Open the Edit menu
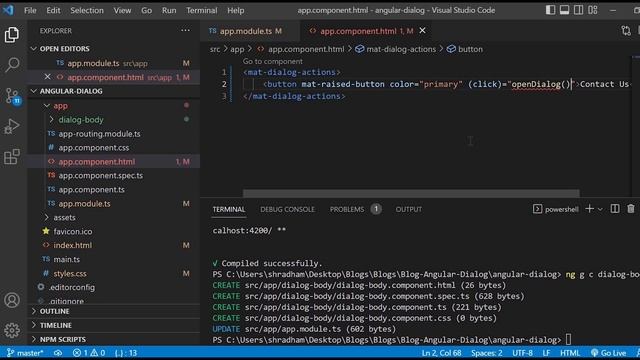This screenshot has width=640, height=360. coord(53,10)
